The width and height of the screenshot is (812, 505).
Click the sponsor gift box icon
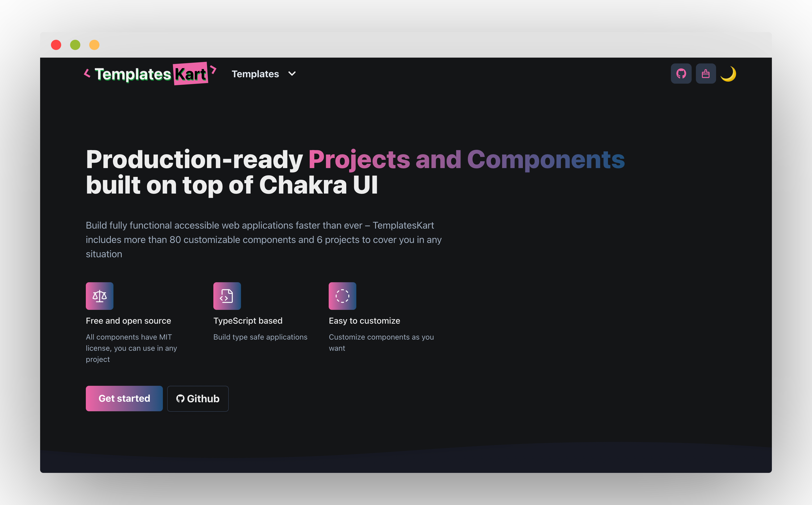pyautogui.click(x=706, y=74)
